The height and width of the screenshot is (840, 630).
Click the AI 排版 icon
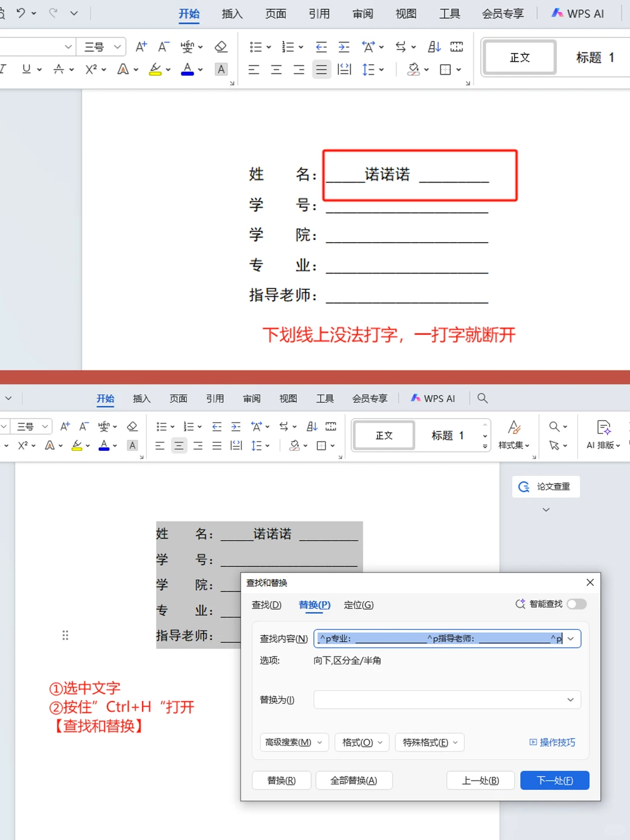click(604, 429)
